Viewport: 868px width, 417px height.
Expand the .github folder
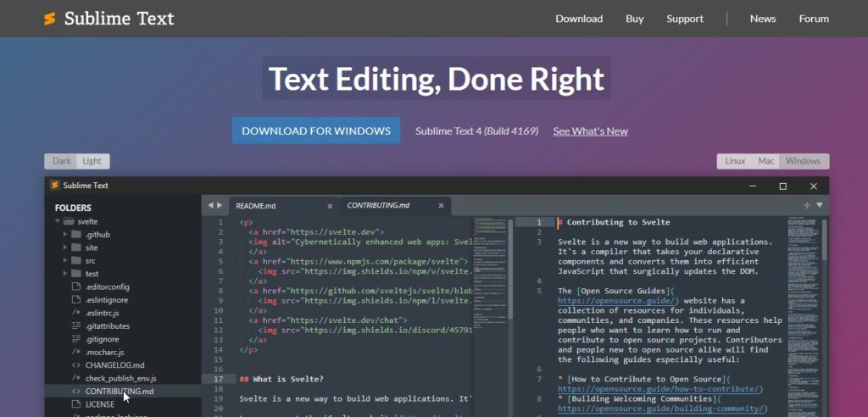click(x=65, y=234)
